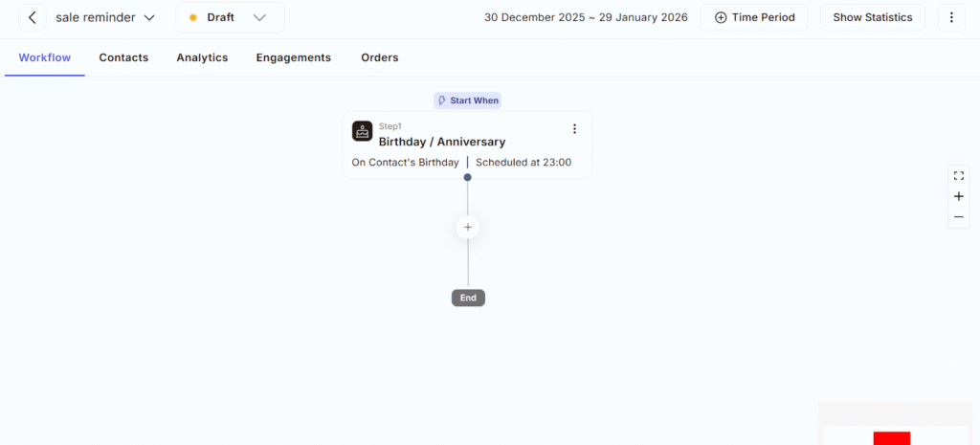Open the Engagements tab
Viewport: 980px width, 445px height.
pos(293,57)
